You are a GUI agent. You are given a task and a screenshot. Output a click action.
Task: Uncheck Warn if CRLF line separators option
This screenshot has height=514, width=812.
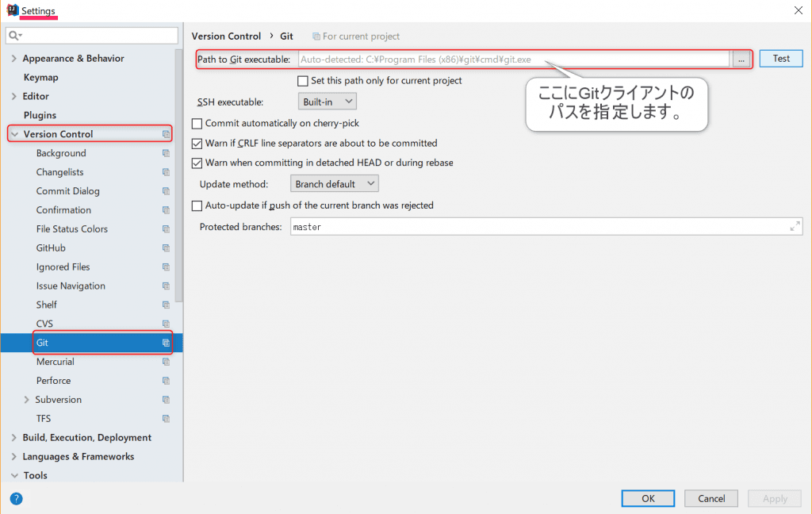pyautogui.click(x=197, y=144)
